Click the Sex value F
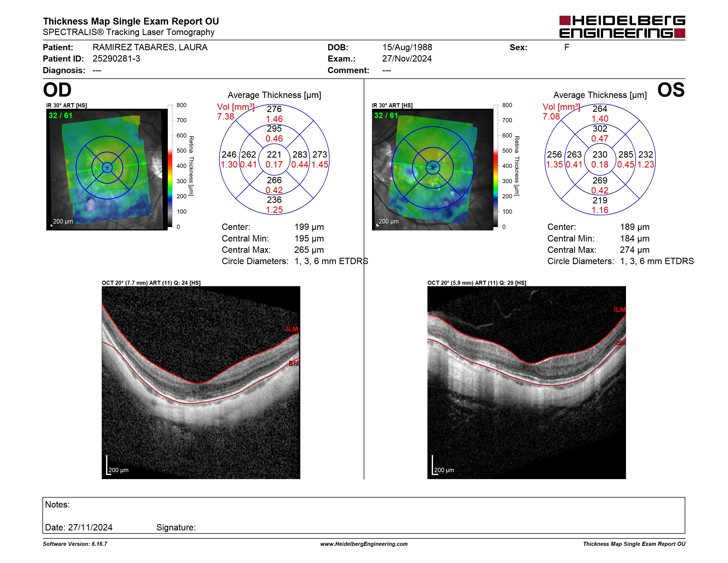728x563 pixels. (567, 47)
